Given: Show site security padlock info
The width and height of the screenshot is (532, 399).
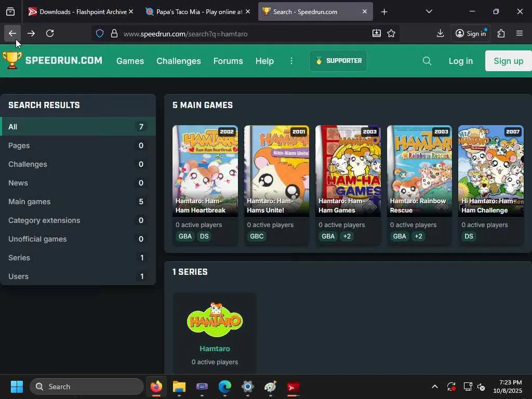Looking at the screenshot, I should tap(114, 34).
